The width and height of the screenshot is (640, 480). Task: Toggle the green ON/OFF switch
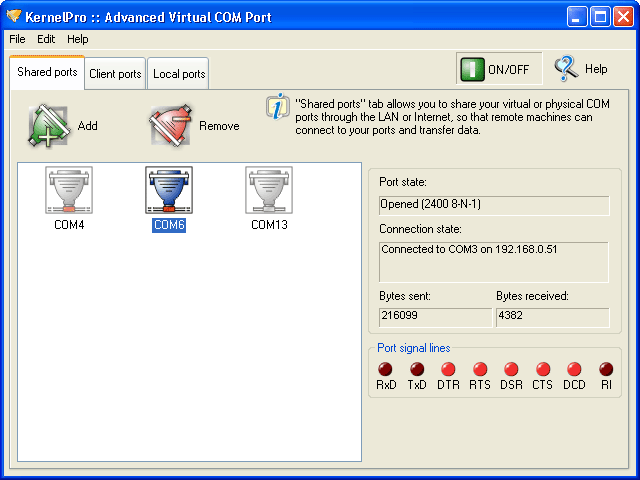click(x=472, y=69)
